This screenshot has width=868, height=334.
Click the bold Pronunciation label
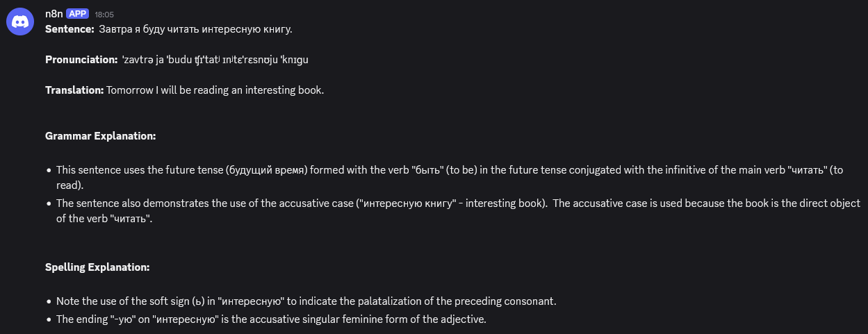click(x=81, y=60)
